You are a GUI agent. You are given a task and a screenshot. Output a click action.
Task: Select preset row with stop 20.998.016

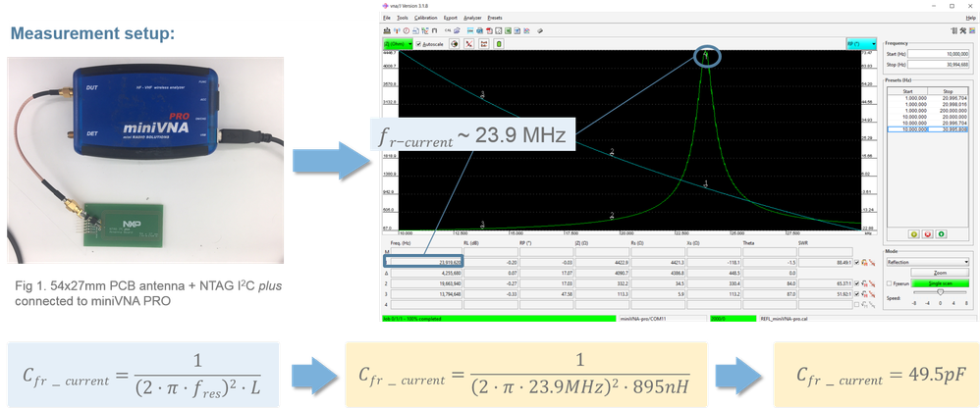pos(928,105)
